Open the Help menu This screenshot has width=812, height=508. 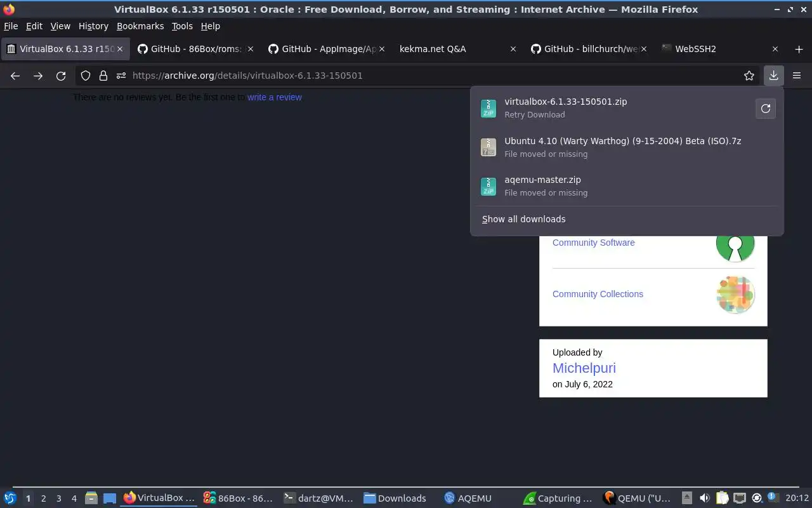(211, 26)
